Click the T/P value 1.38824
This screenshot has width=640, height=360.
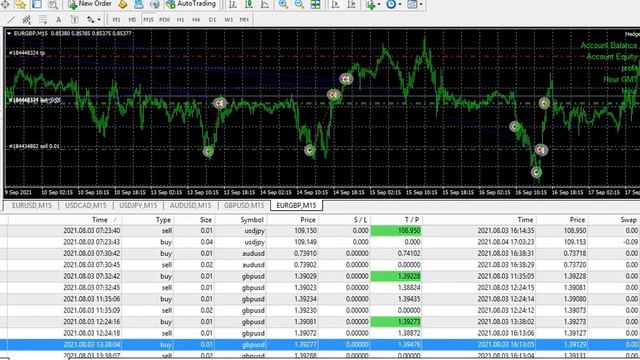[x=409, y=288]
